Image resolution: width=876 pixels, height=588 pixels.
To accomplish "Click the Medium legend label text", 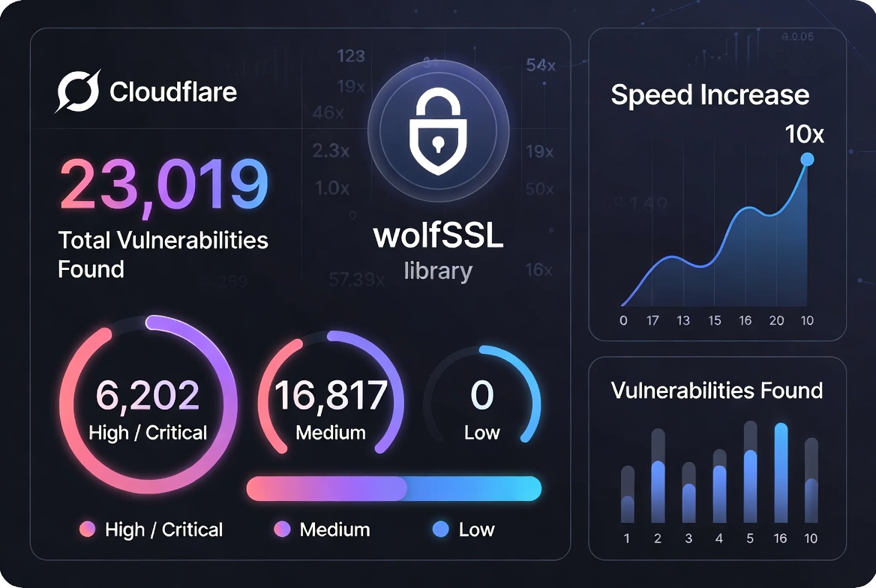I will 334,529.
